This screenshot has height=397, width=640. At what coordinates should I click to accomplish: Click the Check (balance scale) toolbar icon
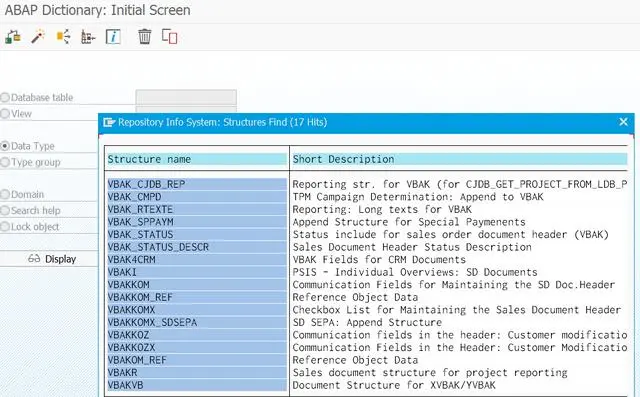click(x=13, y=37)
